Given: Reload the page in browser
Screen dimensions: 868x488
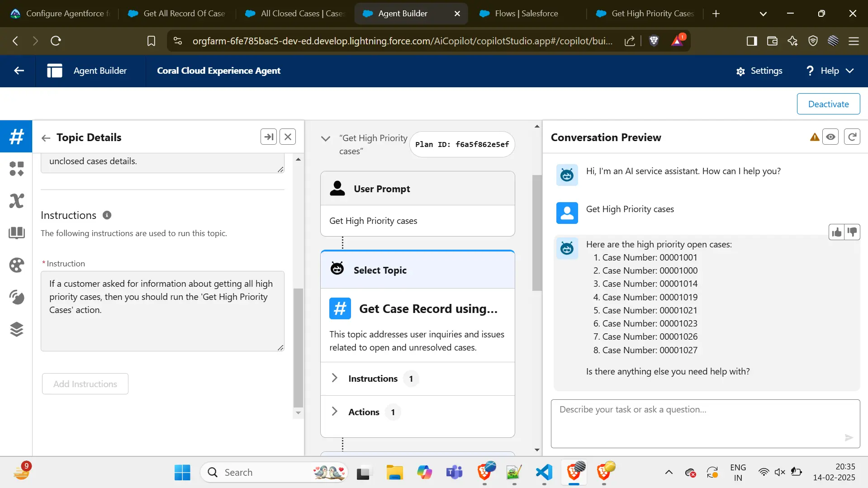Looking at the screenshot, I should click(x=56, y=41).
